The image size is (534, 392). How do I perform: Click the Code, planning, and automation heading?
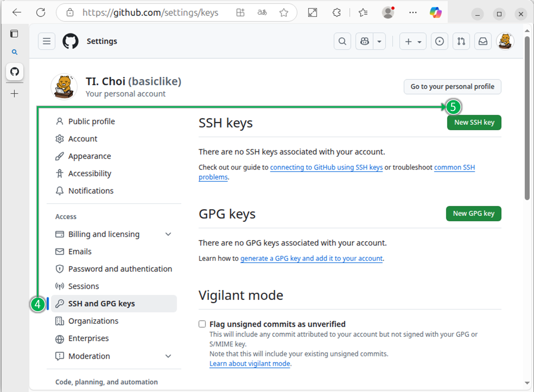[106, 382]
